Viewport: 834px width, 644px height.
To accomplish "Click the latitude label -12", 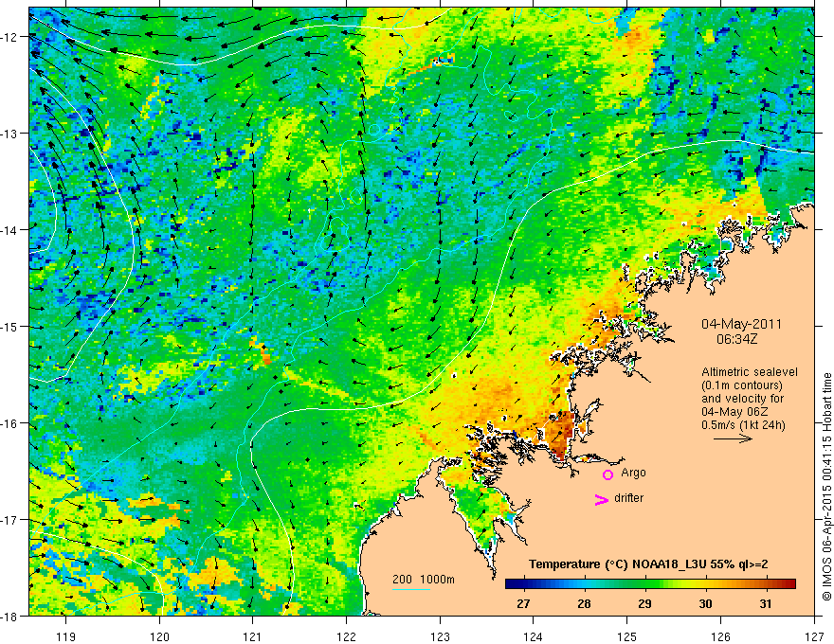I will click(10, 37).
